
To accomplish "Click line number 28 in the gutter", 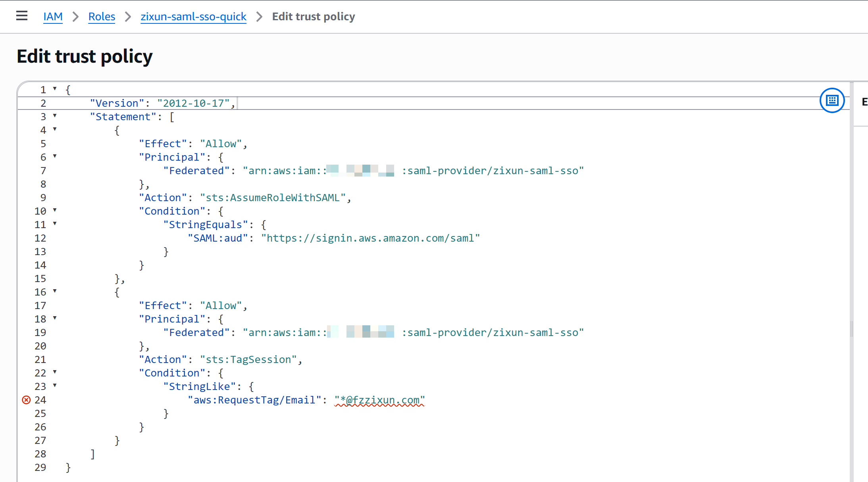I will tap(40, 454).
